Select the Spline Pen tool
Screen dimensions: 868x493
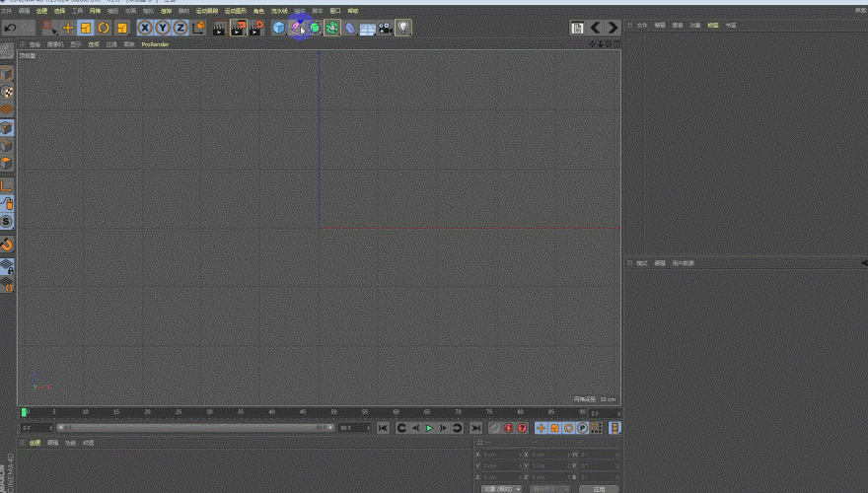pos(297,28)
